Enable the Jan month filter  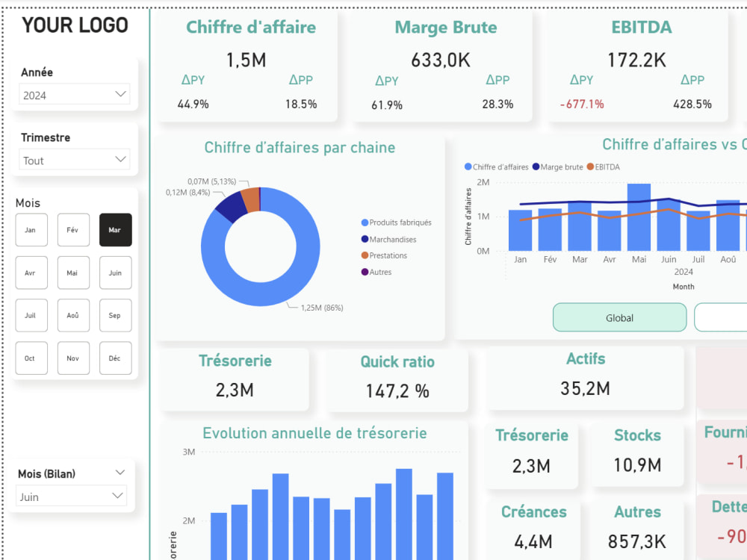click(x=31, y=230)
